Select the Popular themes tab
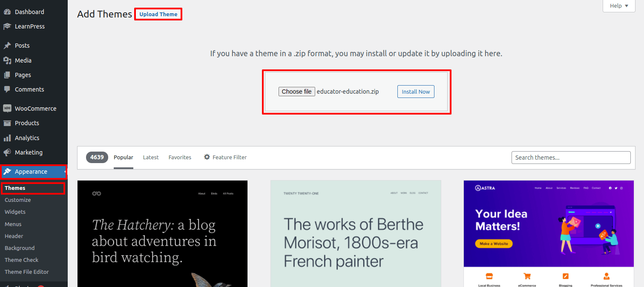644x287 pixels. point(124,157)
